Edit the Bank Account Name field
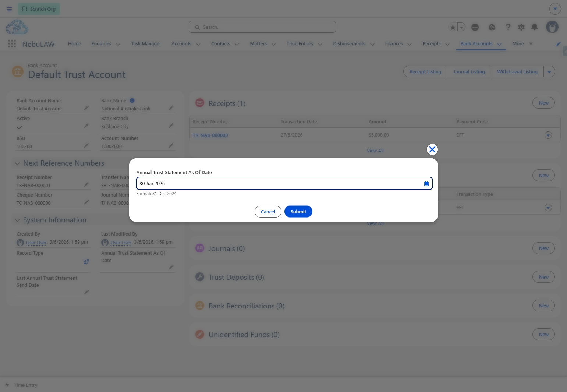567x392 pixels. coord(86,108)
